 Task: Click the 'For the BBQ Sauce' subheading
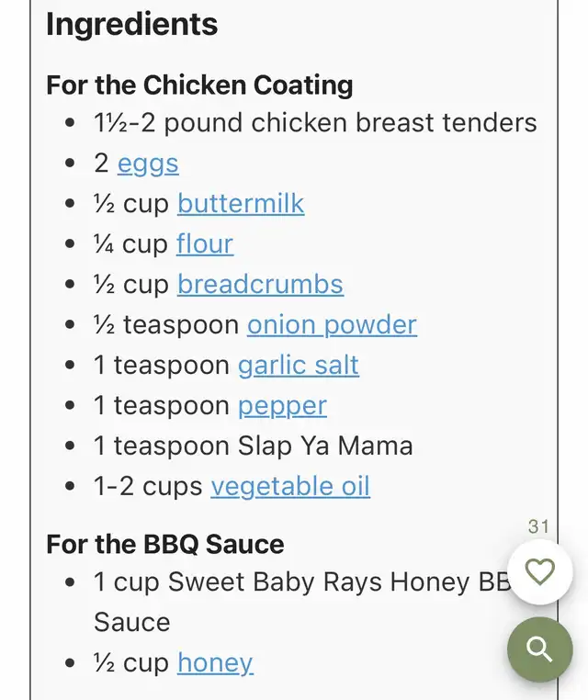pyautogui.click(x=165, y=544)
